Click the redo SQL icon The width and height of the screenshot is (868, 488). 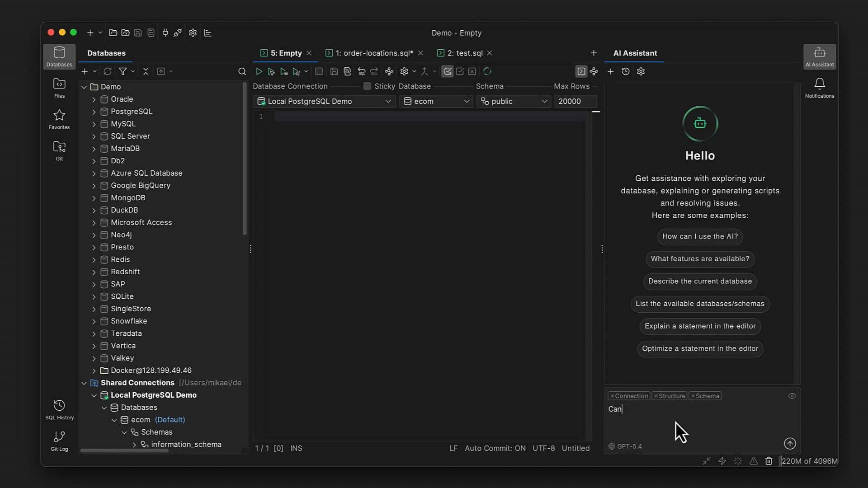374,71
